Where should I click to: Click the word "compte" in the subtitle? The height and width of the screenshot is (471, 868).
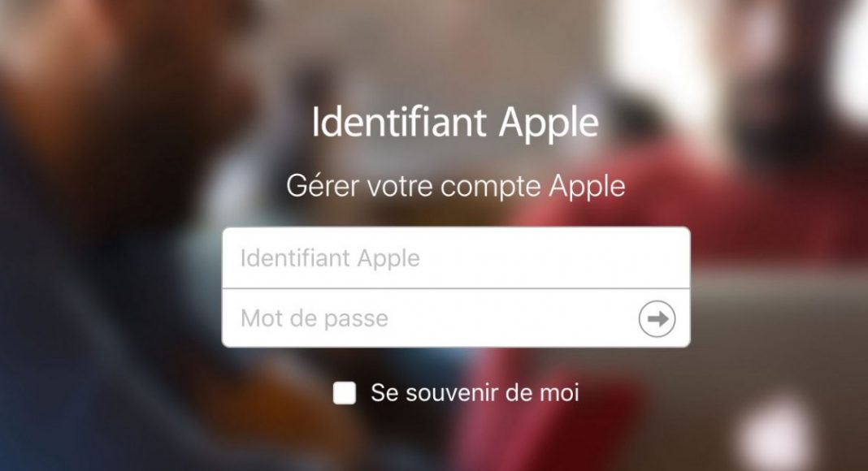[x=490, y=188]
